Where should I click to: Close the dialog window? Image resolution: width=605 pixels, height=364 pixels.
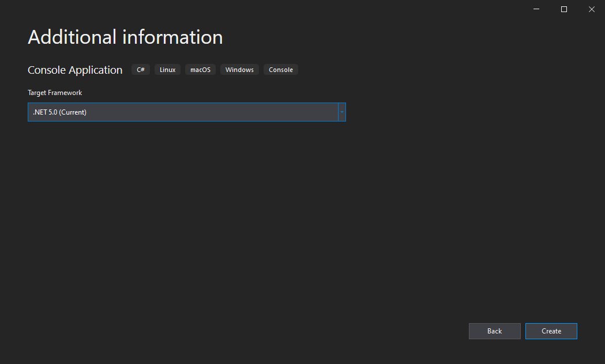click(592, 9)
